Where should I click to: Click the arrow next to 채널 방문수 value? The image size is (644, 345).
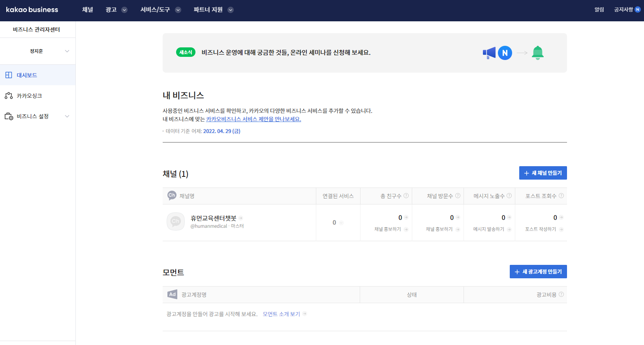tap(458, 217)
